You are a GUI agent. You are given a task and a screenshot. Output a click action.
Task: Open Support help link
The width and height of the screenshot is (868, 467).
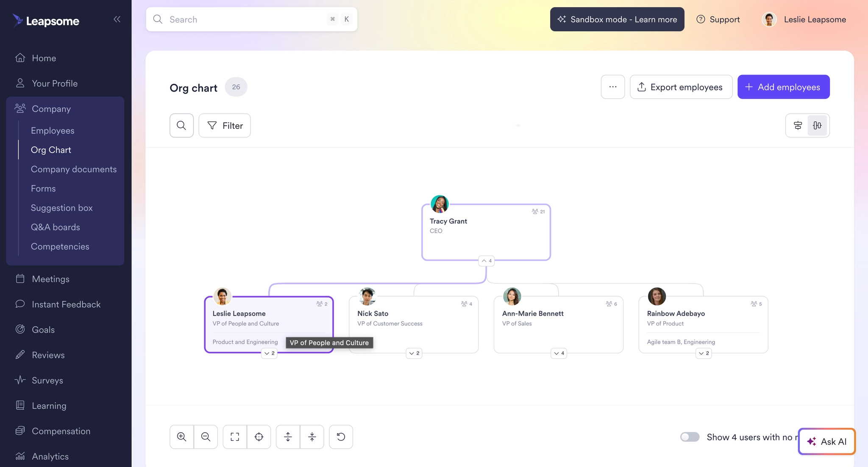tap(718, 19)
